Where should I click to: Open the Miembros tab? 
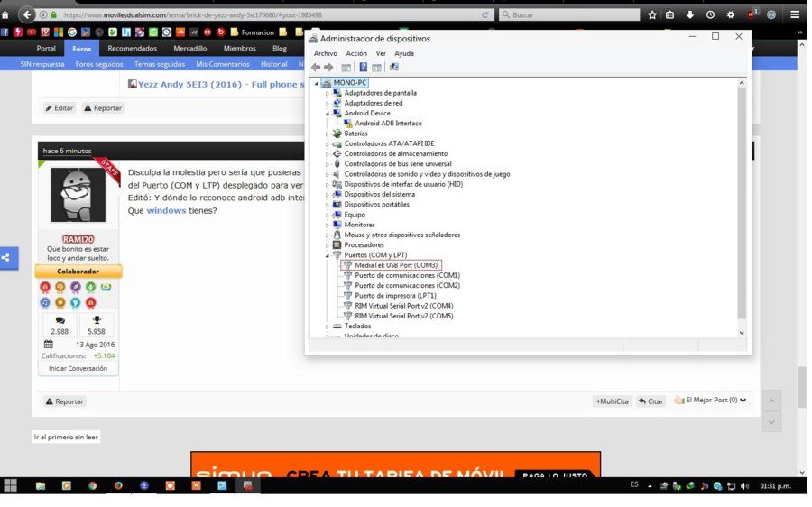click(x=240, y=48)
